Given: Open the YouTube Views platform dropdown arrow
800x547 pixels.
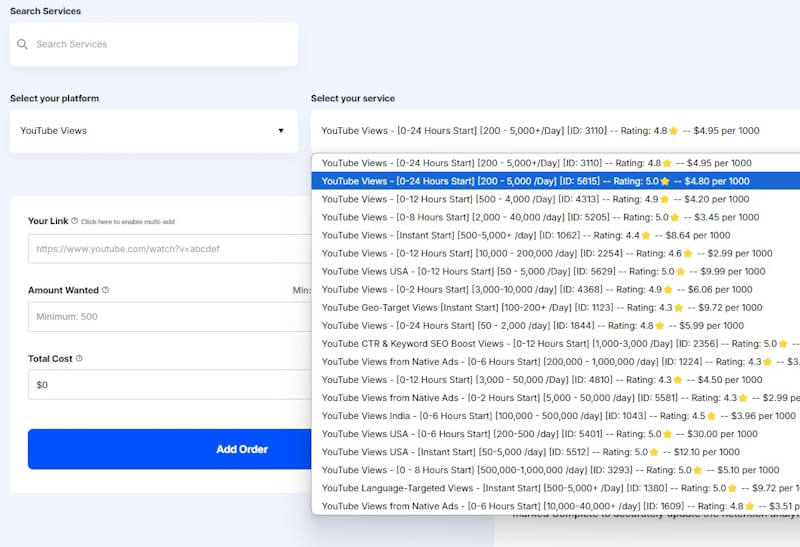Looking at the screenshot, I should tap(280, 131).
